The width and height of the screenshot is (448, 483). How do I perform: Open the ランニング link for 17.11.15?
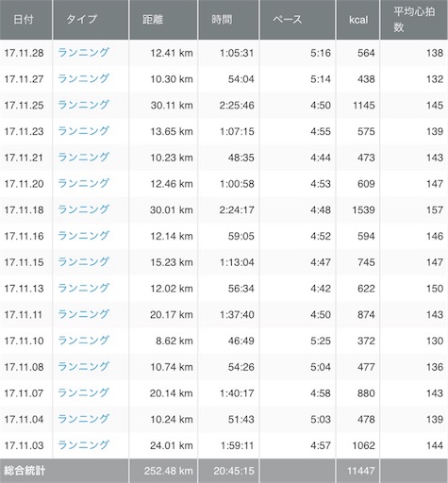83,262
